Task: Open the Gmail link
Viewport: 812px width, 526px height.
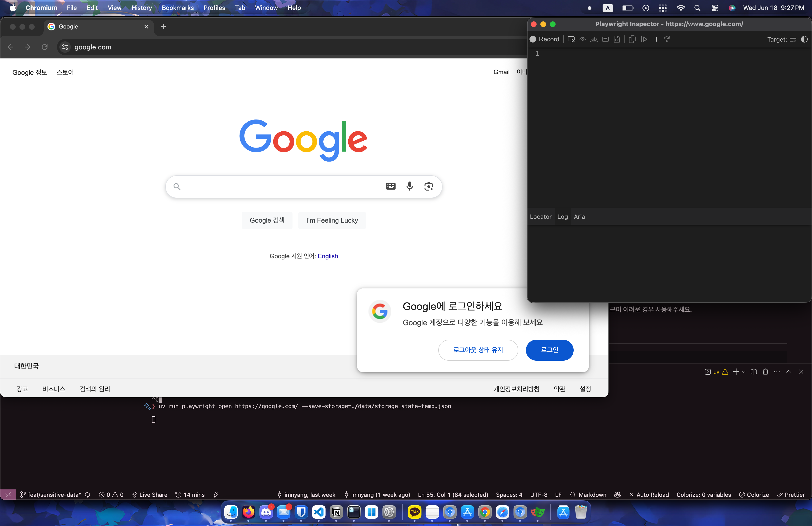Action: pos(501,72)
